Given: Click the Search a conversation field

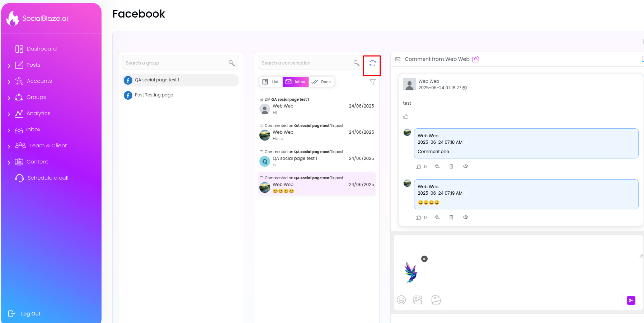Looking at the screenshot, I should (x=304, y=63).
